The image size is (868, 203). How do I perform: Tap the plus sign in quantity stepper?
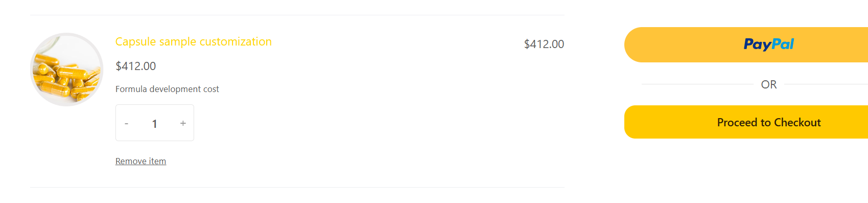click(183, 123)
